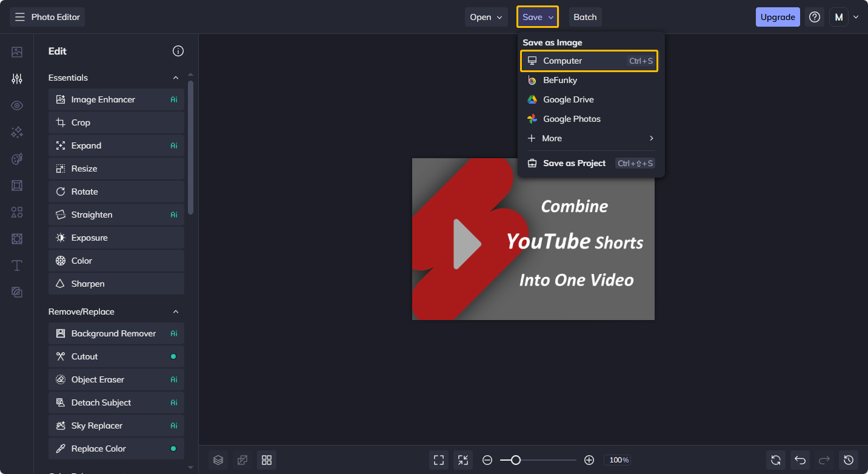Open the Detach Subject tool

coord(116,402)
